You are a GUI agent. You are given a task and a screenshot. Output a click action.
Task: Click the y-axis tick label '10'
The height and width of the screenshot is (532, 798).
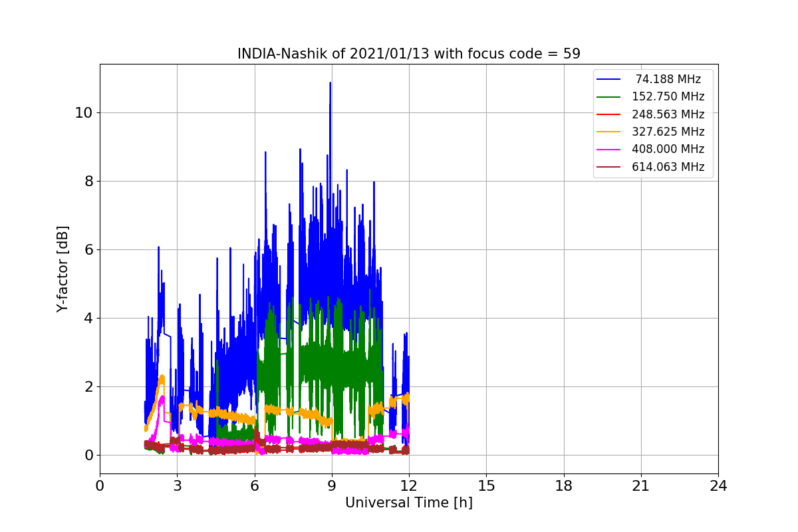click(83, 112)
